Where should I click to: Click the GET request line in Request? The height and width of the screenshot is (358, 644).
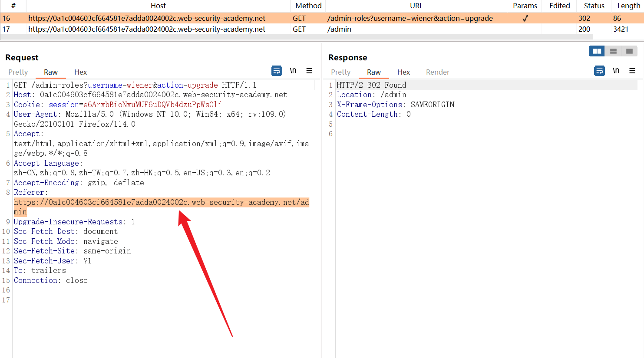135,85
